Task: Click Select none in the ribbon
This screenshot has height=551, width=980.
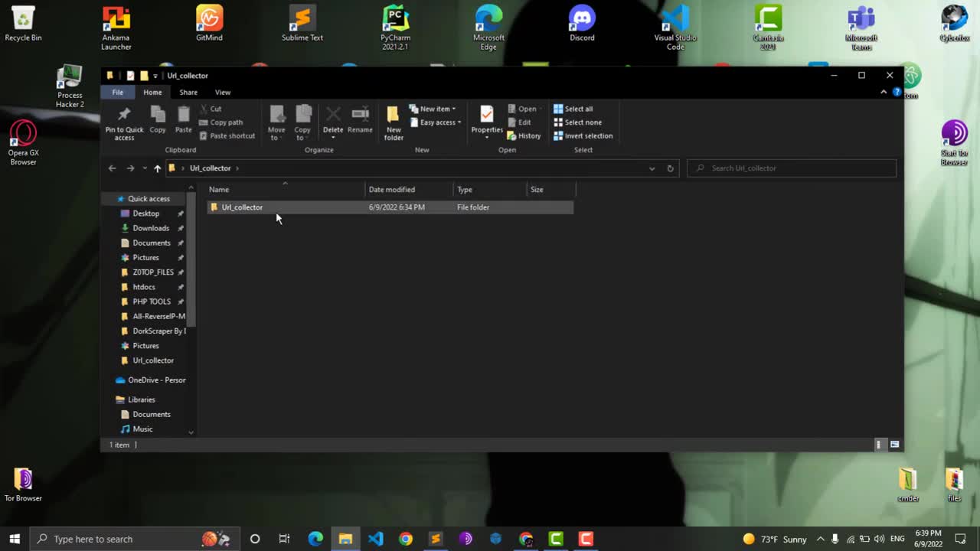Action: (578, 122)
